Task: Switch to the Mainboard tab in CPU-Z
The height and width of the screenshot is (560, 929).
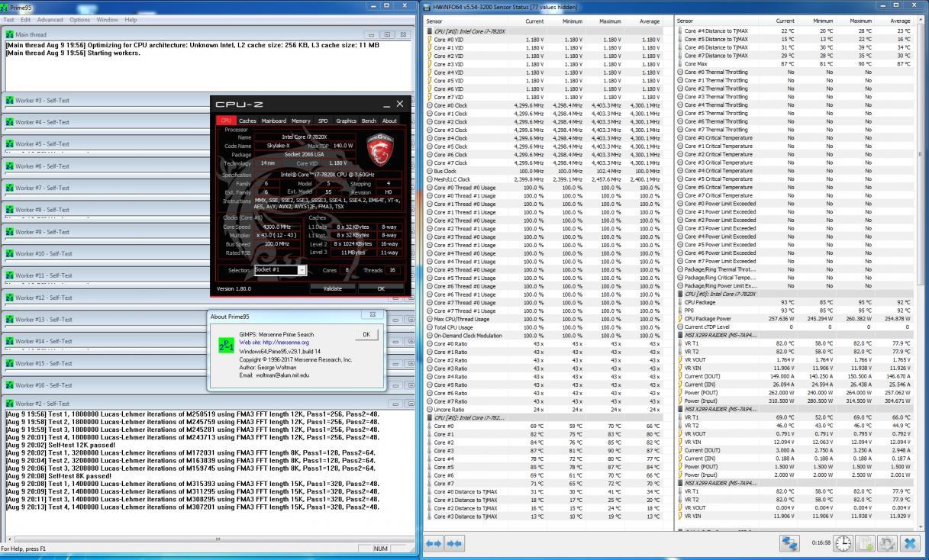Action: click(274, 121)
